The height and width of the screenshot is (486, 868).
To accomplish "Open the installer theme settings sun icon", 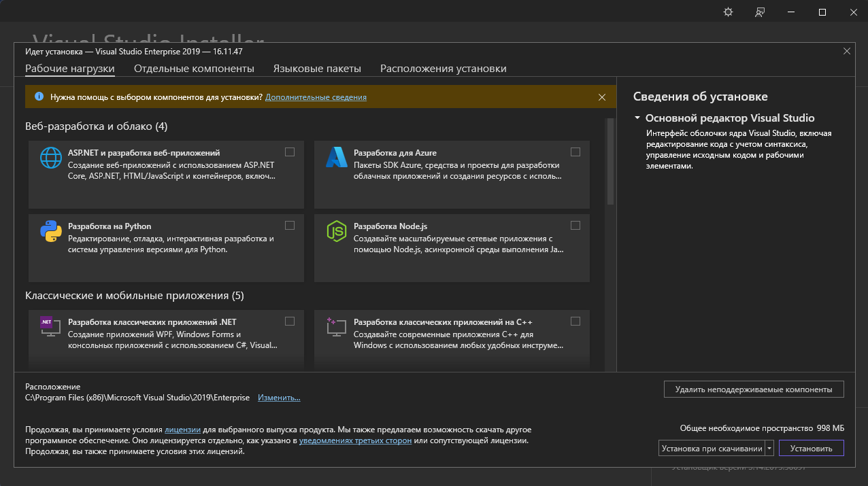I will 729,12.
